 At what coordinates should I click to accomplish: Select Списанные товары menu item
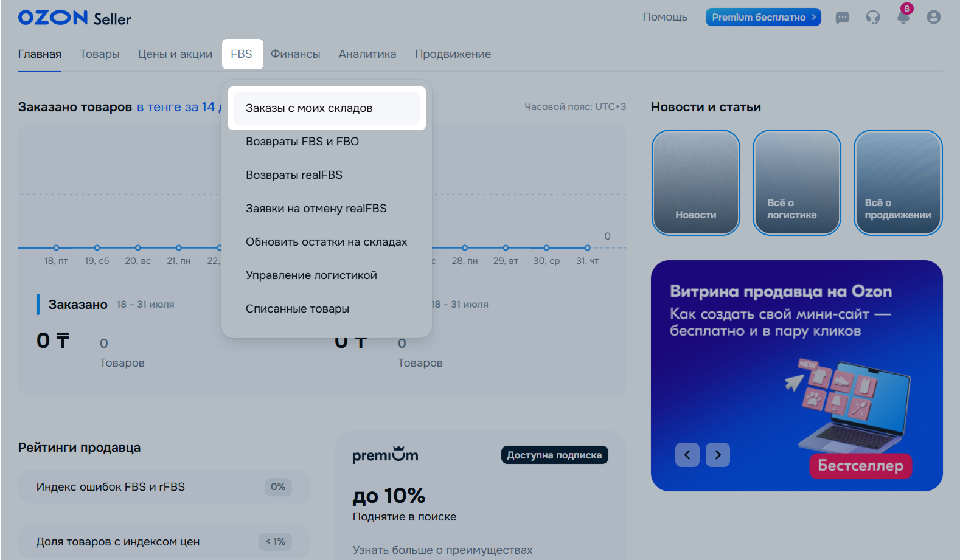(x=327, y=309)
